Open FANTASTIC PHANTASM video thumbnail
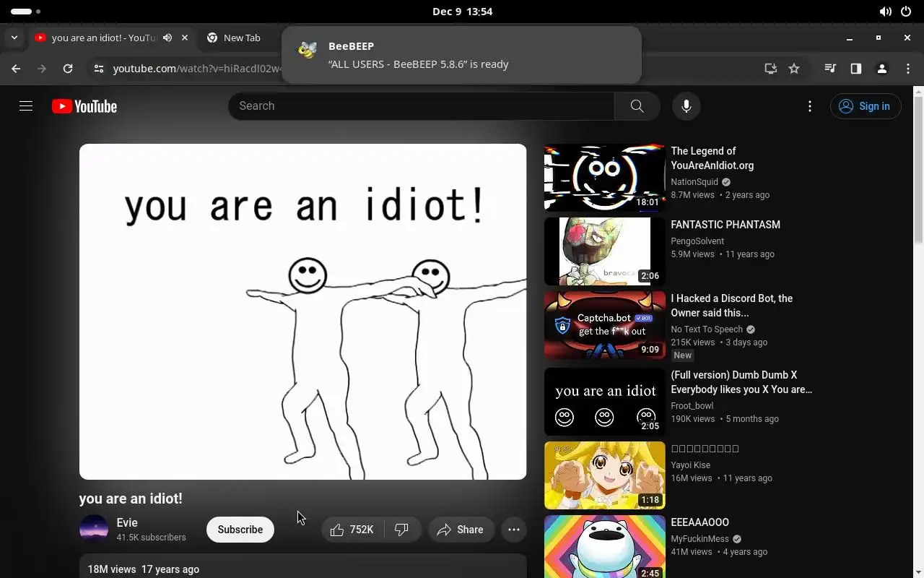Viewport: 924px width, 578px height. [604, 251]
